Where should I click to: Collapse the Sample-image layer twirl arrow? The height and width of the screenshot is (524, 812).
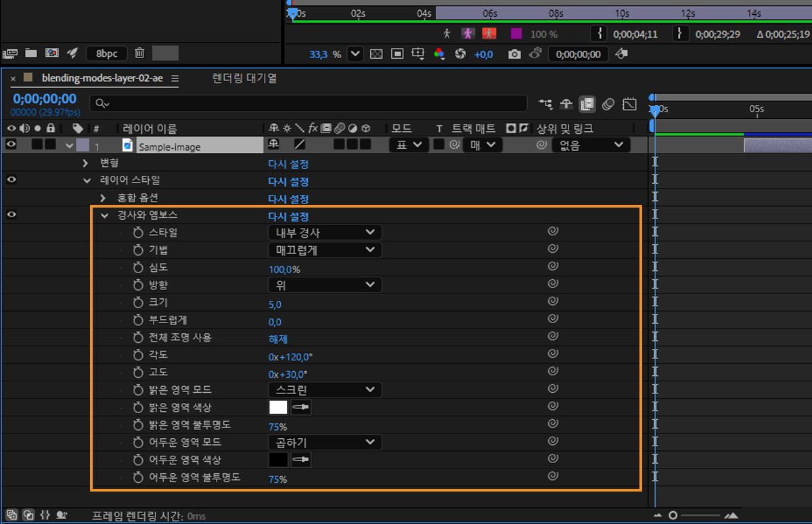68,145
